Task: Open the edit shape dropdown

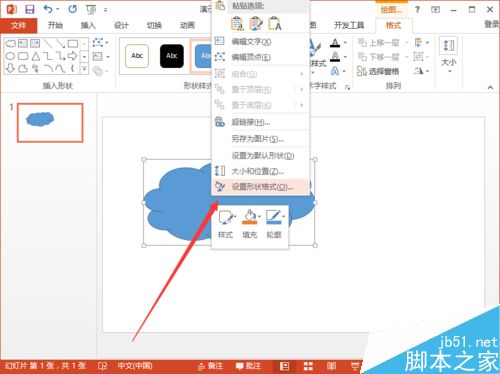Action: 100,43
